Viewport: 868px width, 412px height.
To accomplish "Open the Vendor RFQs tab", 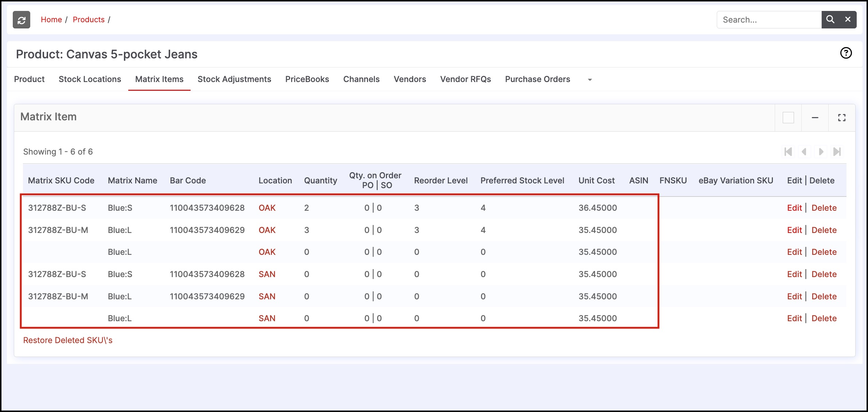I will [x=465, y=79].
